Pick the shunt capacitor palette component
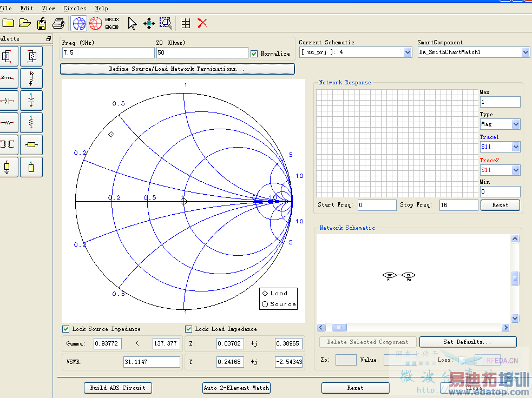 pyautogui.click(x=31, y=101)
